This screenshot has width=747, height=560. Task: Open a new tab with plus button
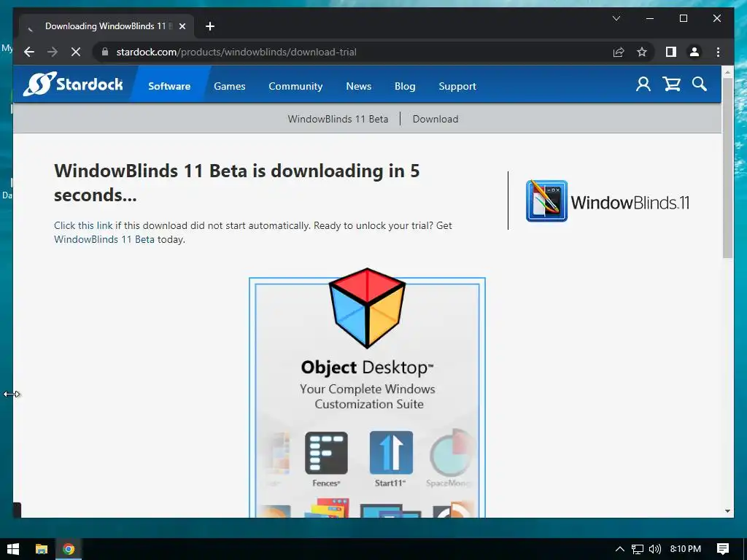tap(209, 26)
